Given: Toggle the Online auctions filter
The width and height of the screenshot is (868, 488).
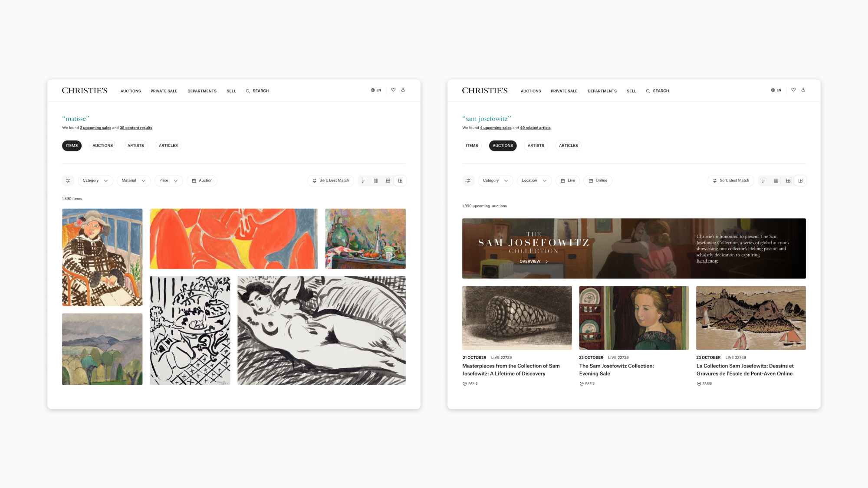Looking at the screenshot, I should point(598,180).
